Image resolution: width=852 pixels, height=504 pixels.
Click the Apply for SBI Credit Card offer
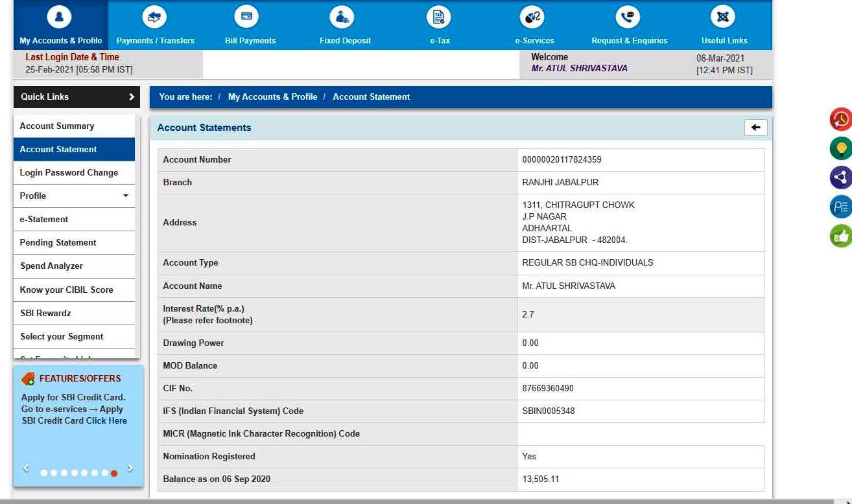tap(74, 409)
